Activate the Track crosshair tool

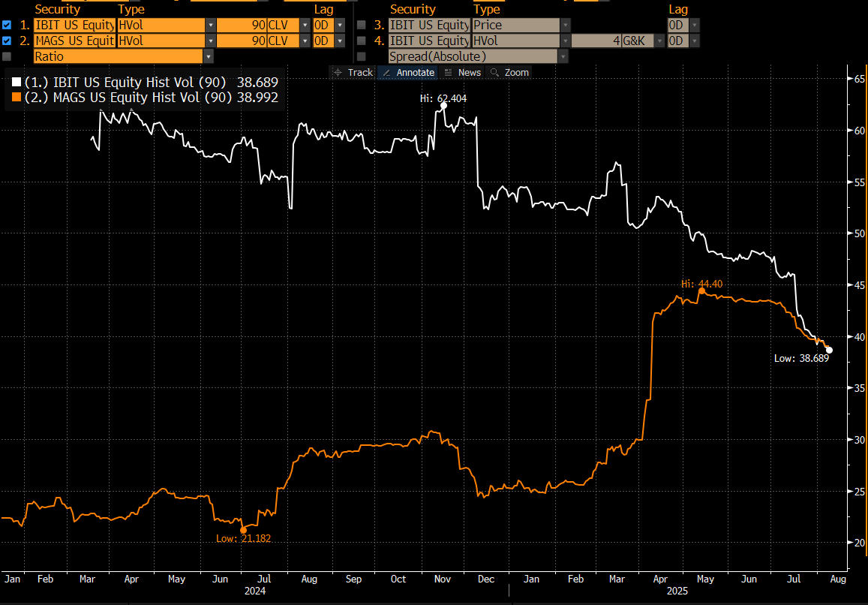click(352, 73)
